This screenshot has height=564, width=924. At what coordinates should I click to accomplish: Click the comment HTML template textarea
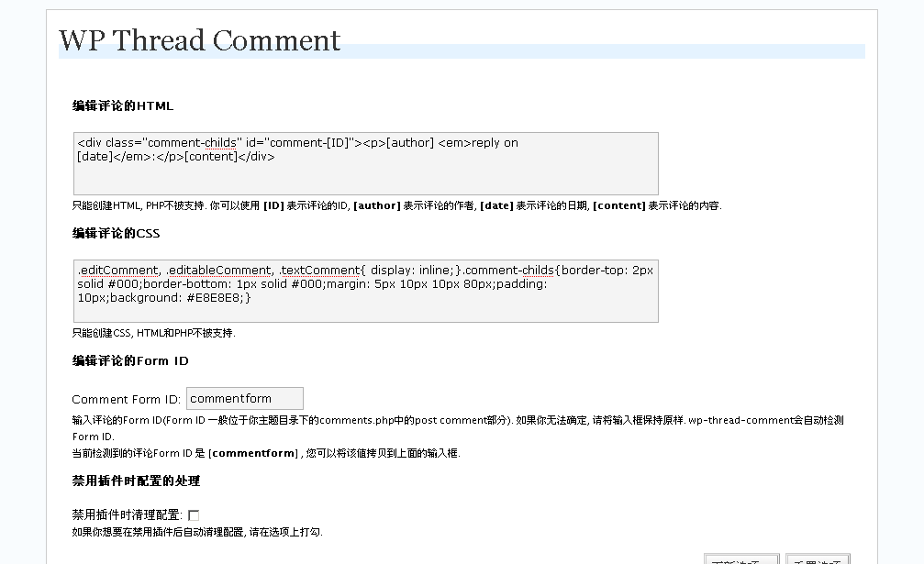click(x=365, y=163)
